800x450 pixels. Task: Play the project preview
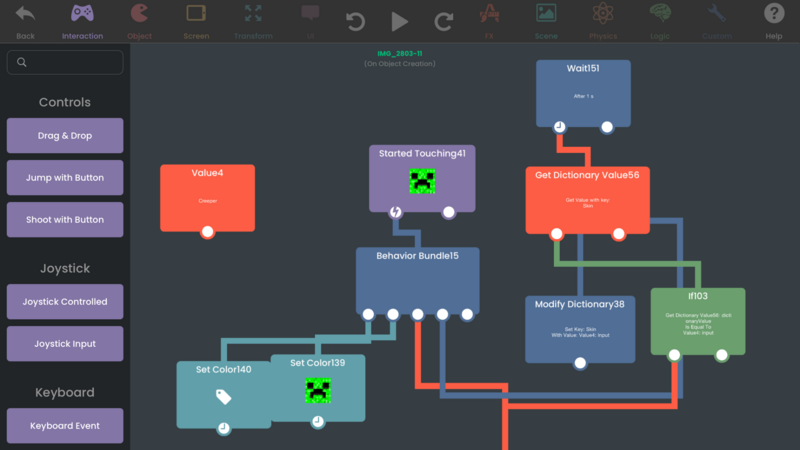399,21
